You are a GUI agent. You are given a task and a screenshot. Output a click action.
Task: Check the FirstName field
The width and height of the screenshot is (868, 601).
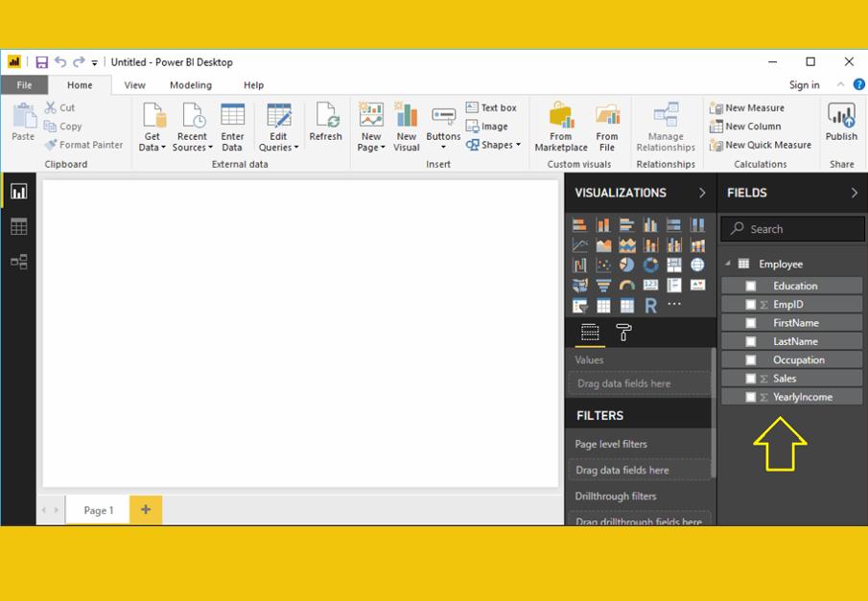(x=751, y=323)
